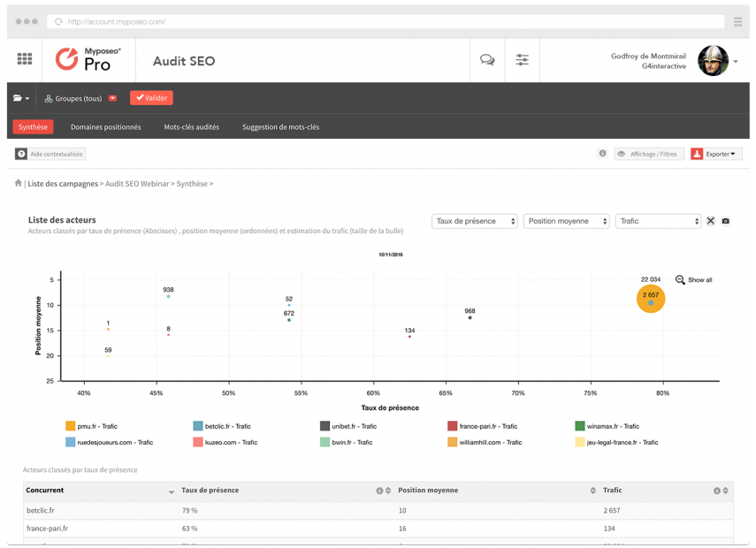Go to Audit SEO Webinar breadcrumb

pyautogui.click(x=137, y=184)
